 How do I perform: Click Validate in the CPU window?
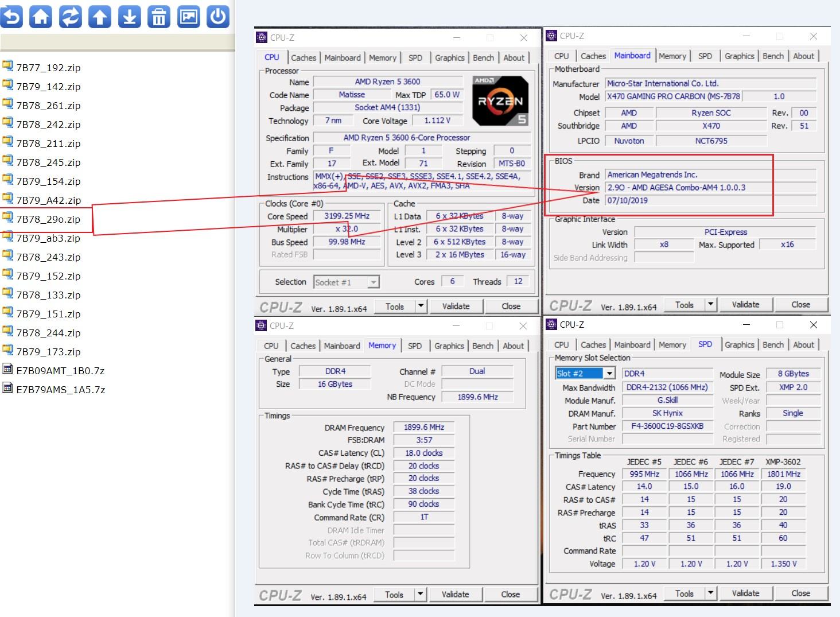point(456,306)
